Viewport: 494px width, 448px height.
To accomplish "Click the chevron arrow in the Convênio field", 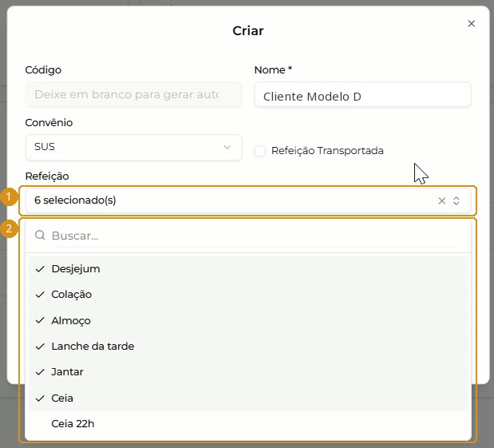I will [x=227, y=147].
